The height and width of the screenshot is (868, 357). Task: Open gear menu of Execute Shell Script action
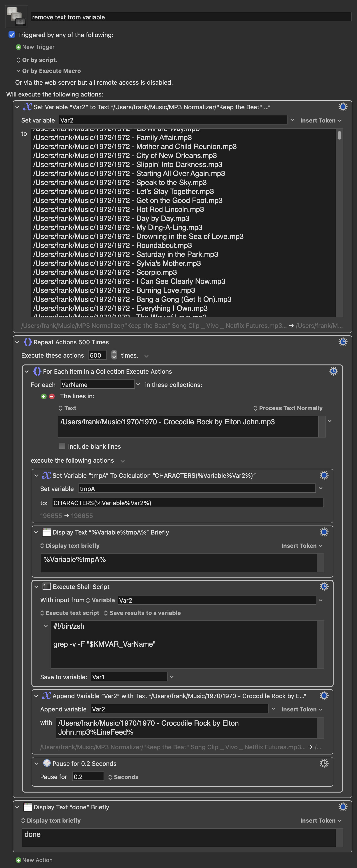click(x=324, y=586)
